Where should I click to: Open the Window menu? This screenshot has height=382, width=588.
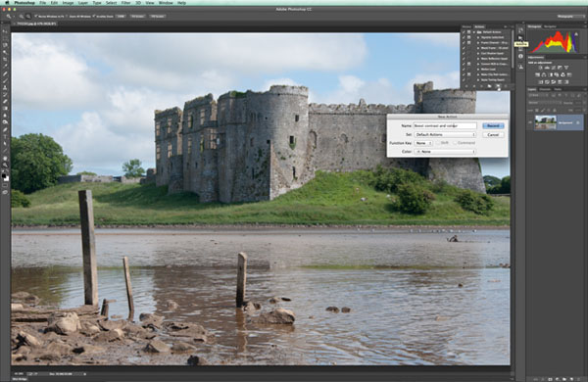tap(166, 3)
